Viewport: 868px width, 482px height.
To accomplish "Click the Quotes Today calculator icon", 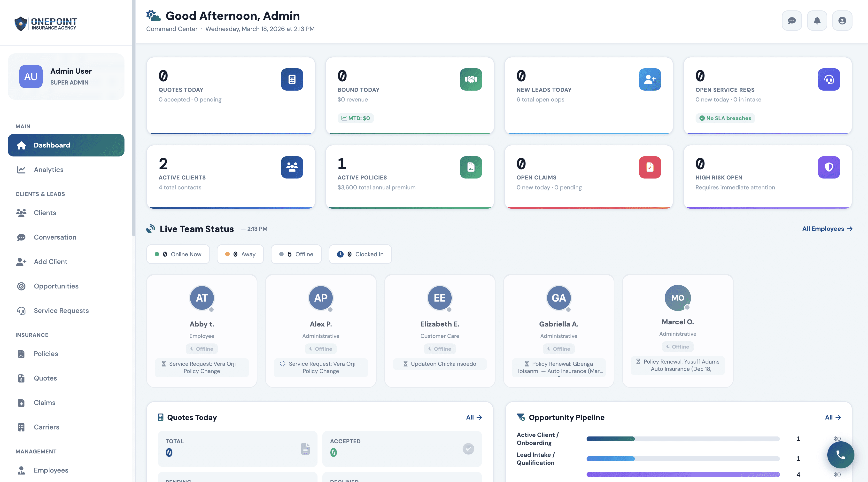I will click(292, 79).
